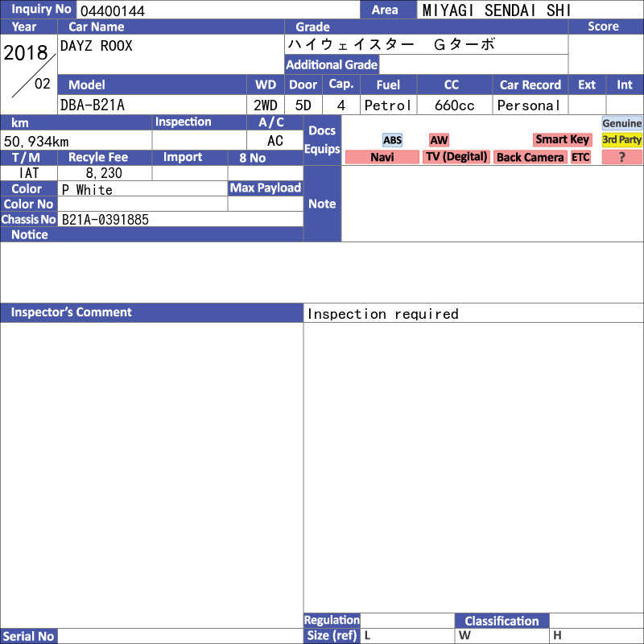The image size is (644, 644).
Task: Toggle the Genuine legend tag
Action: click(621, 123)
